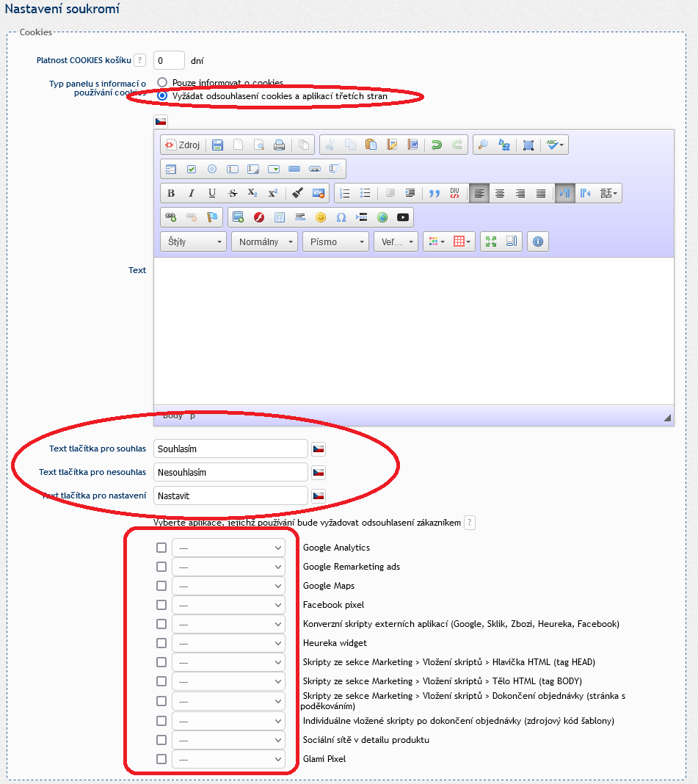698x784 pixels.
Task: Expand the Google Maps category dropdown
Action: pyautogui.click(x=228, y=586)
